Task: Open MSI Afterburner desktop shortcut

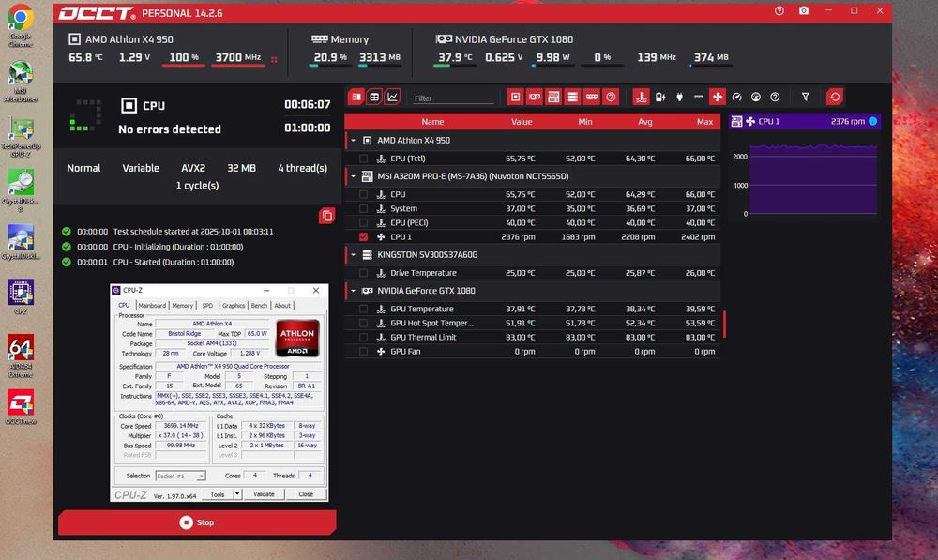Action: (21, 82)
